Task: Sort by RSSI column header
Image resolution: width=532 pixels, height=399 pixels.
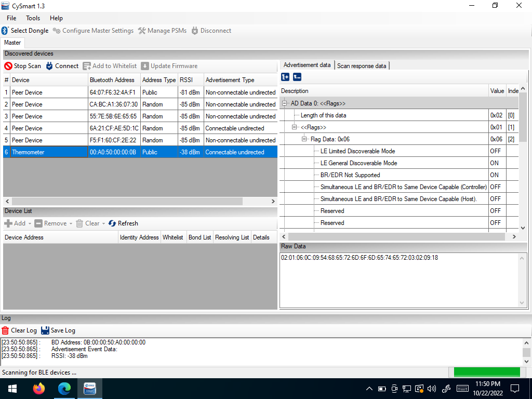Action: point(191,79)
